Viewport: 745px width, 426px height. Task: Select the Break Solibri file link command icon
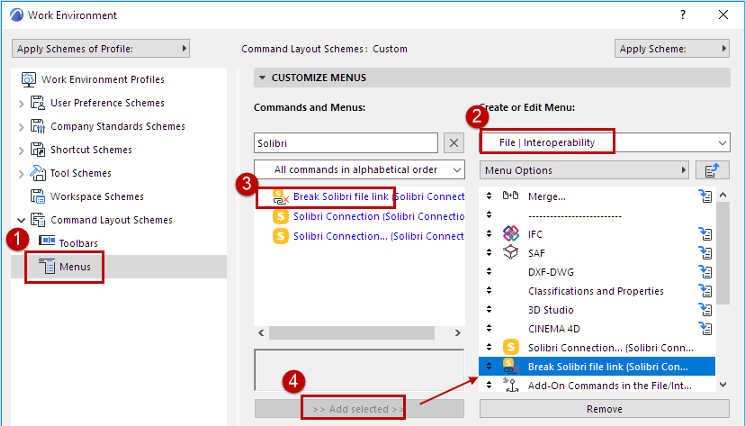[x=281, y=197]
